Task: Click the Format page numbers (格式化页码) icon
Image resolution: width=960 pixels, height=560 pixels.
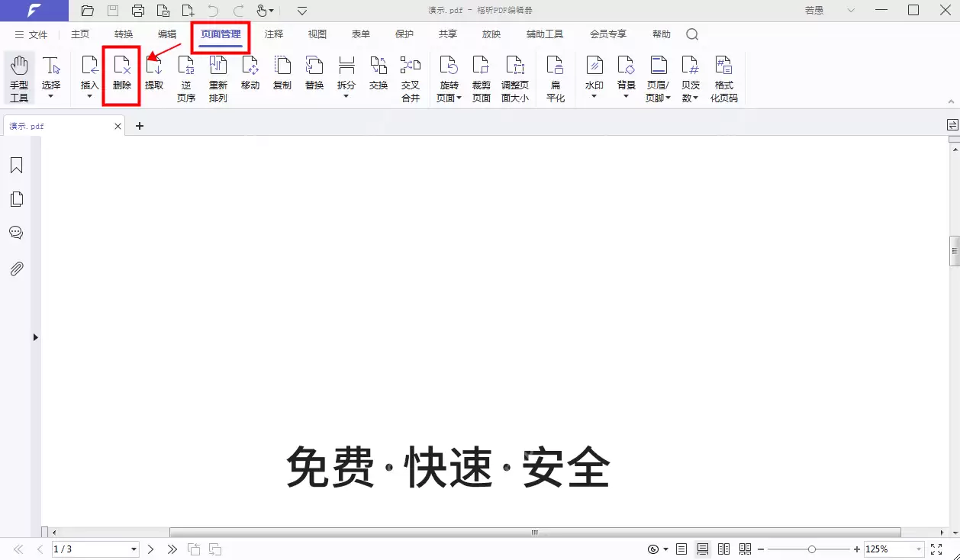Action: (723, 75)
